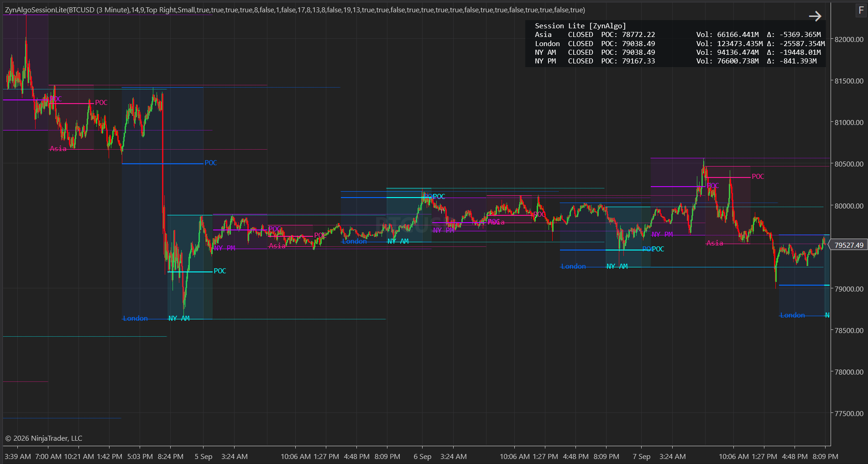Click the '5 Sep' date on time axis

204,457
